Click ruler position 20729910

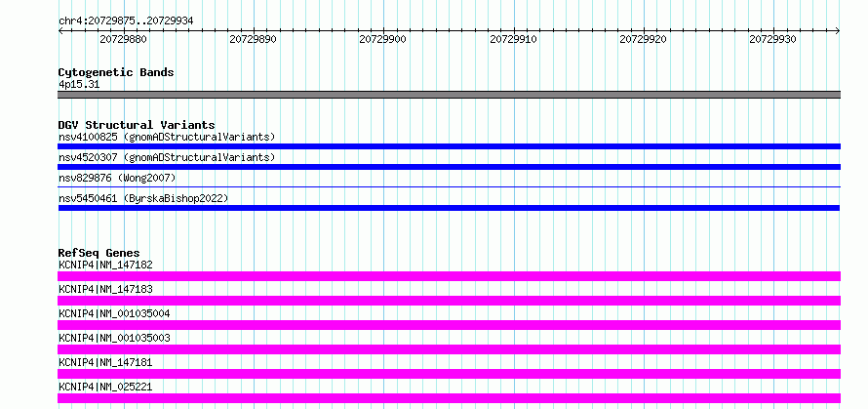(513, 39)
